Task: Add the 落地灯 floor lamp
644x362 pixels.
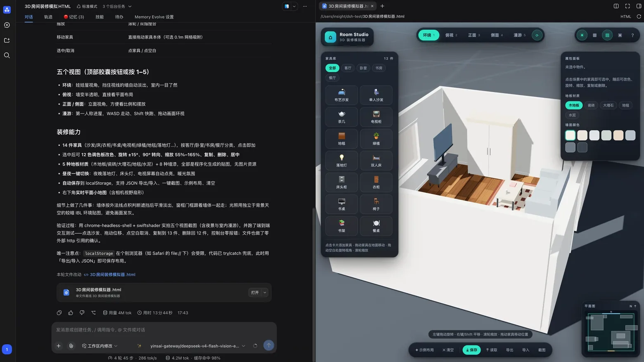Action: [x=341, y=161]
